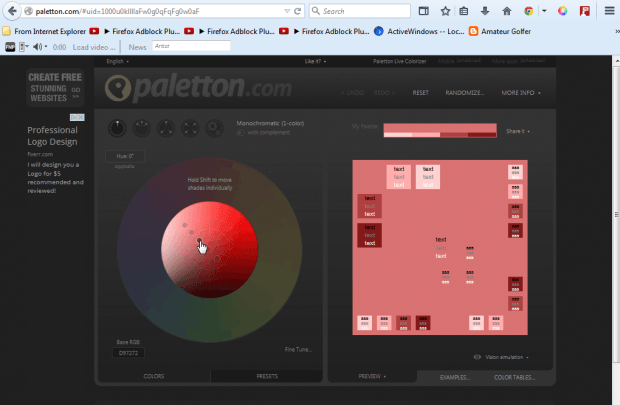Open the From Internet Explorer bookmarks folder

44,31
